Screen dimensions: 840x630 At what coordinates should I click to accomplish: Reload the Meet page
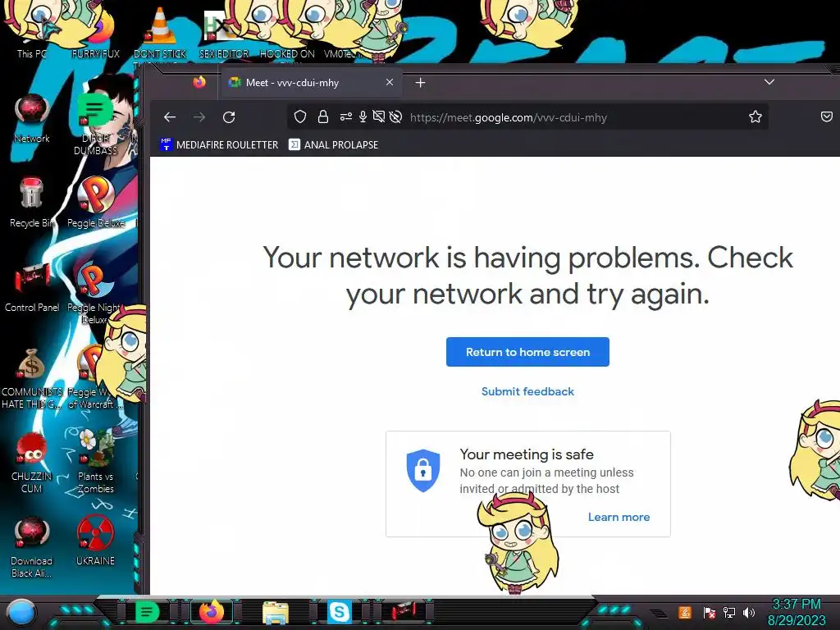tap(229, 117)
